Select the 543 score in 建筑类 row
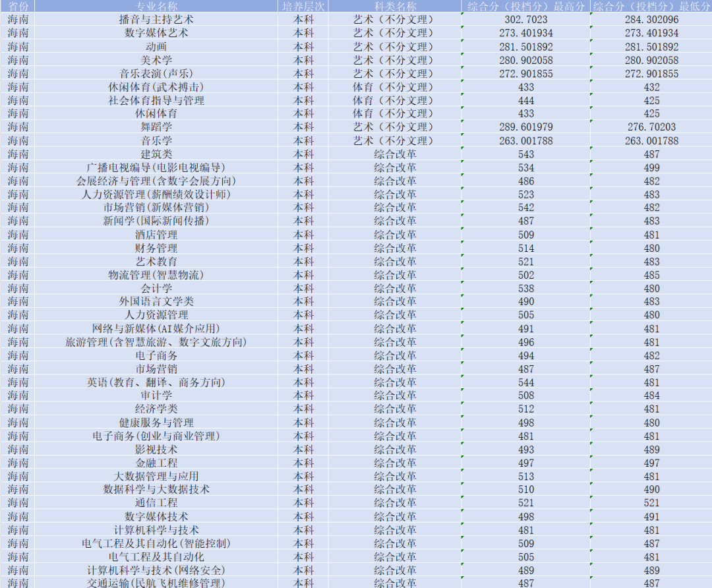The height and width of the screenshot is (588, 712). [x=526, y=154]
